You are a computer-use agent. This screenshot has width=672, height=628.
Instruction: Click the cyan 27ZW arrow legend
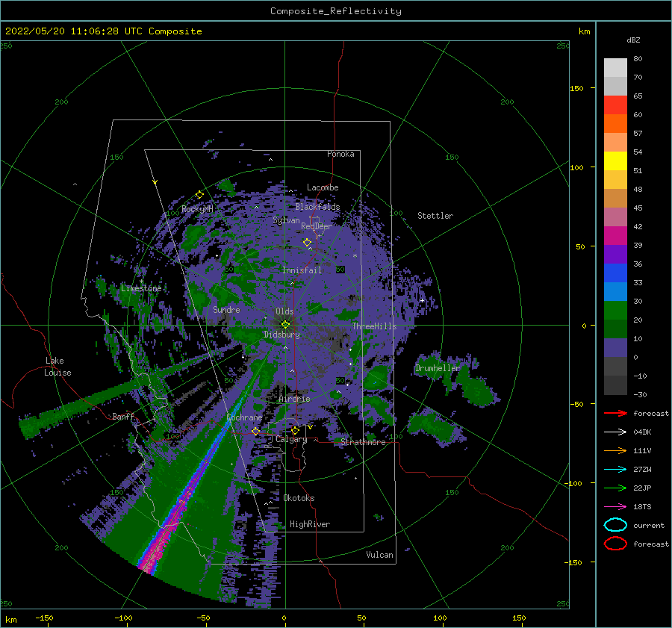[x=615, y=470]
